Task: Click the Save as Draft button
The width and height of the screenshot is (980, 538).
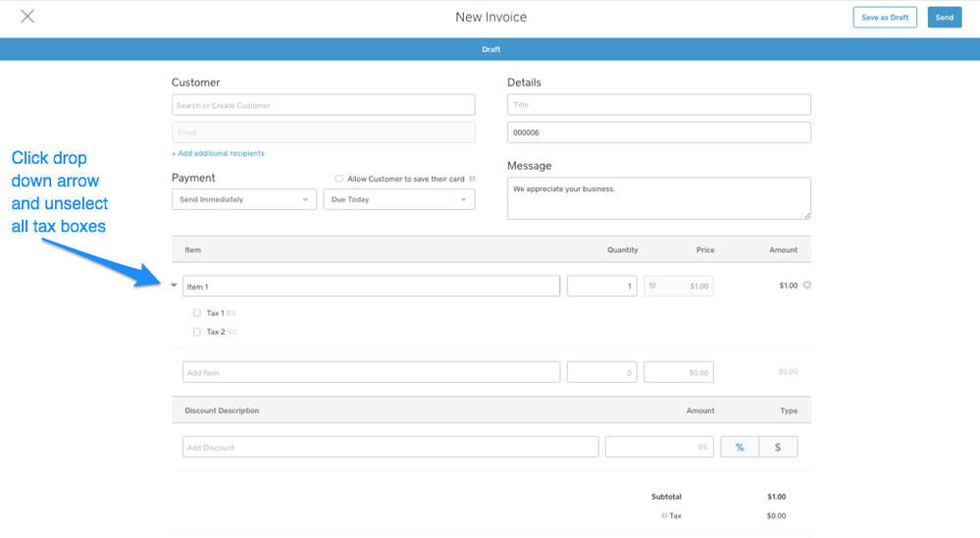Action: click(885, 18)
